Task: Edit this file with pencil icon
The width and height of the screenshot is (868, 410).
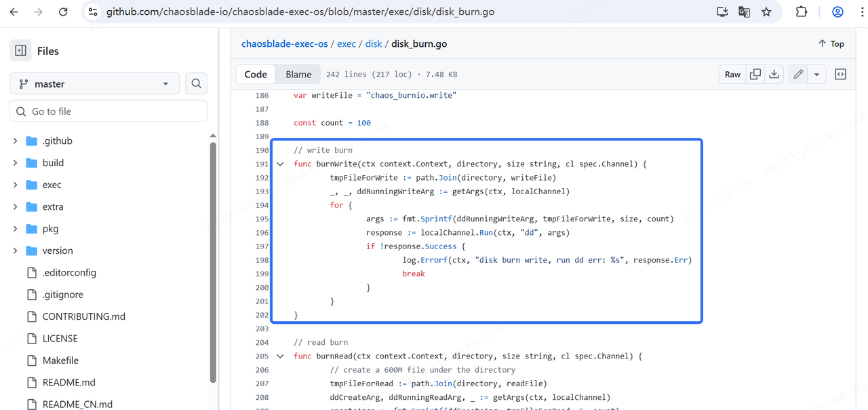Action: 798,74
